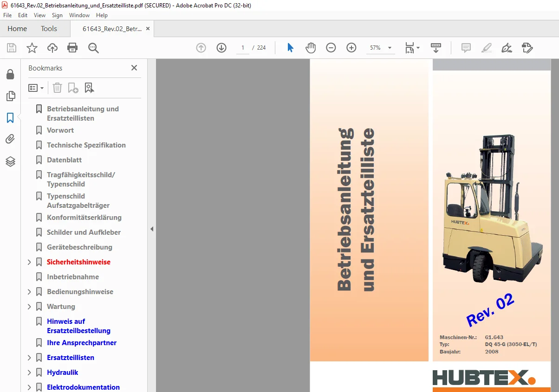Go to previous page arrow icon
Image resolution: width=559 pixels, height=392 pixels.
point(201,48)
